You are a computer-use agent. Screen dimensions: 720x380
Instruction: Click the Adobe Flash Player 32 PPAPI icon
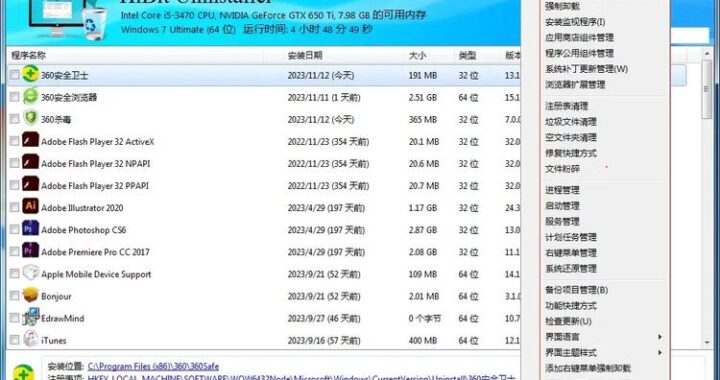point(30,184)
